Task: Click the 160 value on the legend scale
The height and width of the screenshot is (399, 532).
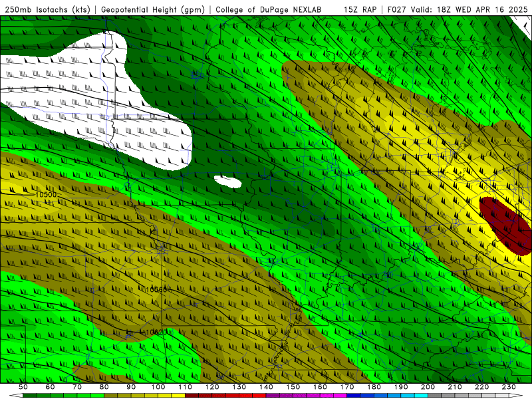Action: point(320,387)
